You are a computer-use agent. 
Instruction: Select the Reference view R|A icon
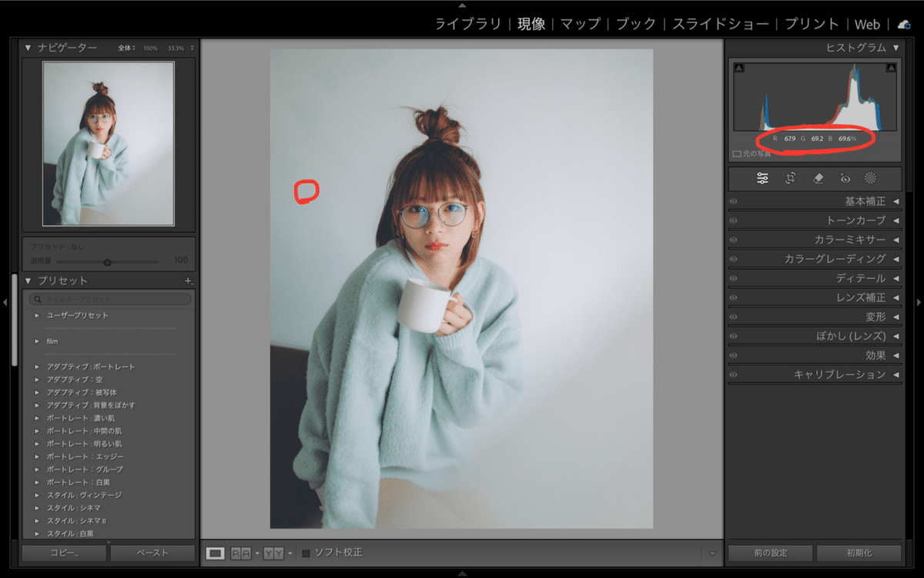pos(240,553)
